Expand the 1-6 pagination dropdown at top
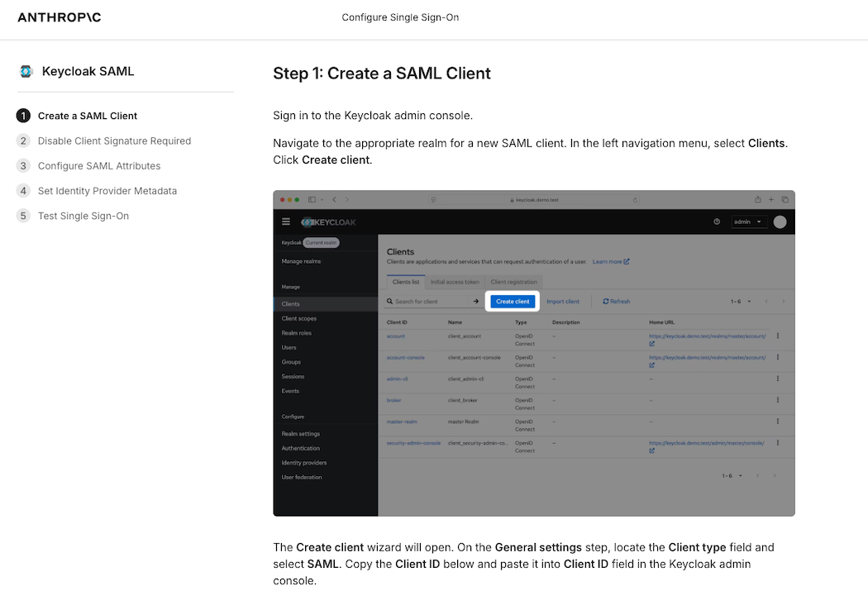868x605 pixels. point(741,302)
